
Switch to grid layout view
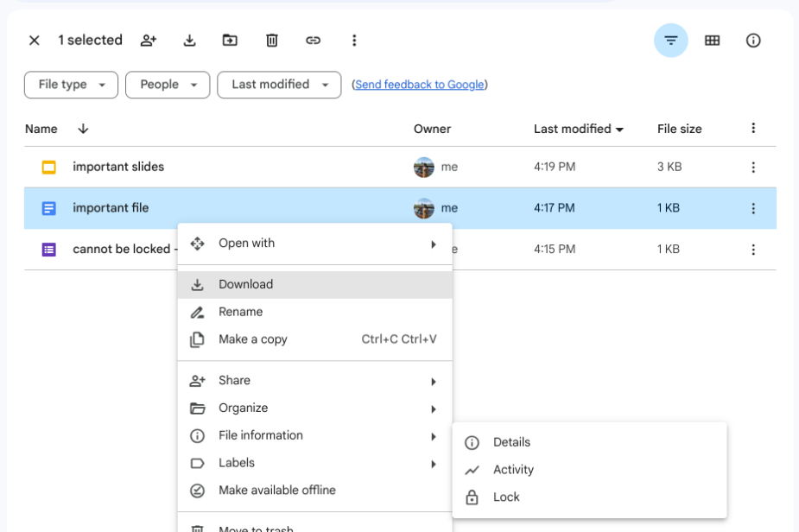point(712,41)
